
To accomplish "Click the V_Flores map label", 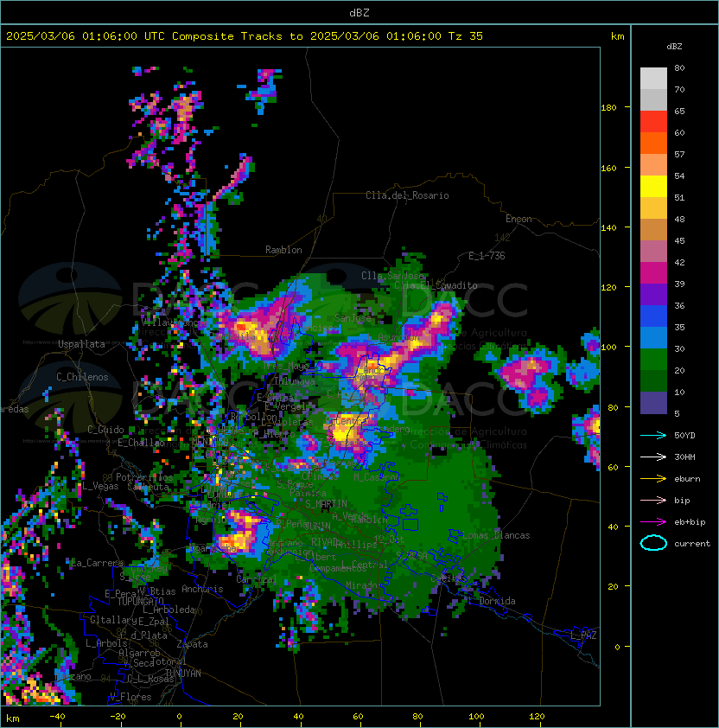I will click(x=130, y=697).
